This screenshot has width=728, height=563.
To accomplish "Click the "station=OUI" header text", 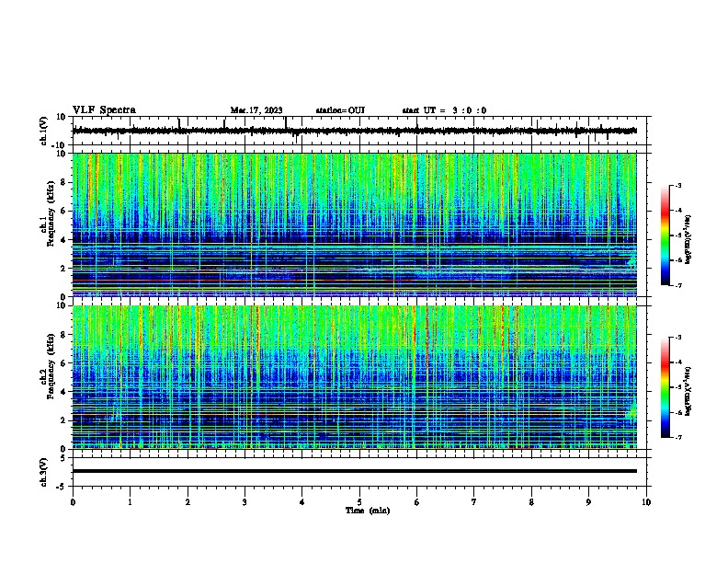I will tap(340, 110).
